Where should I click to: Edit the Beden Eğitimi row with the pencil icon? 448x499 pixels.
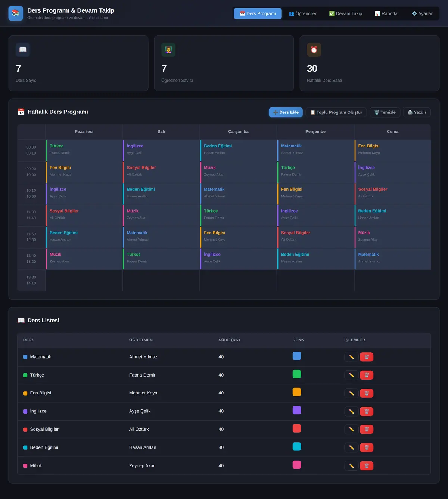(x=351, y=447)
